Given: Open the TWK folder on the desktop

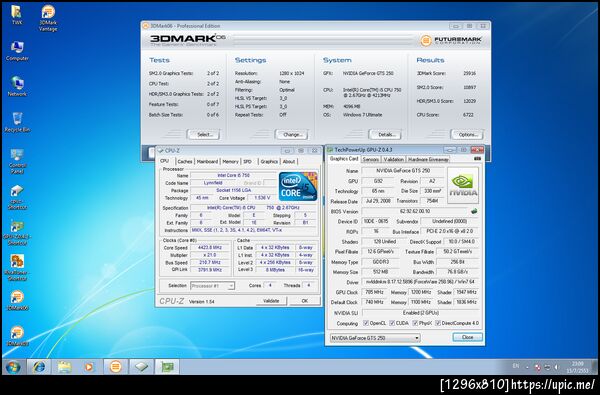Looking at the screenshot, I should pos(16,15).
